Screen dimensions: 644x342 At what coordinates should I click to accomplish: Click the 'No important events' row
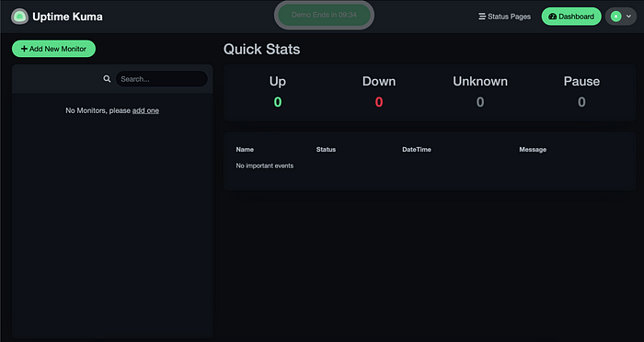point(430,165)
